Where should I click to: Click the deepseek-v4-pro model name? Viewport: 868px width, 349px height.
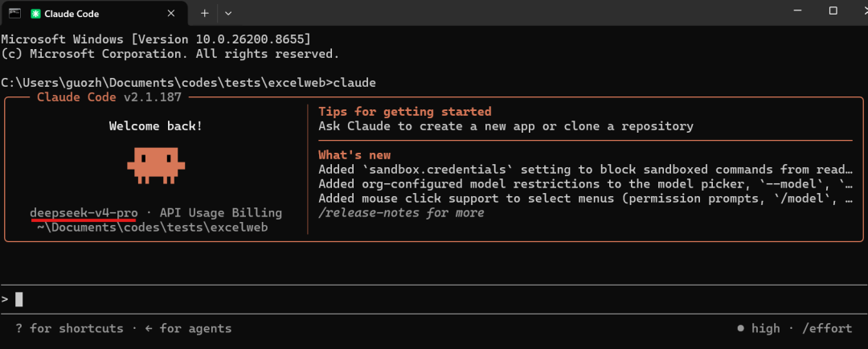click(84, 213)
